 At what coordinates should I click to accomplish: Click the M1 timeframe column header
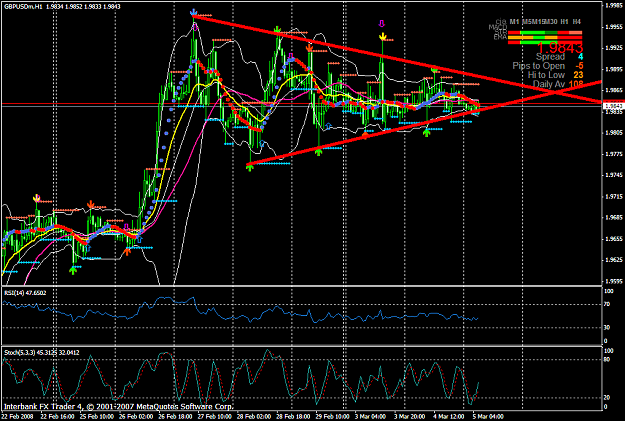click(515, 22)
